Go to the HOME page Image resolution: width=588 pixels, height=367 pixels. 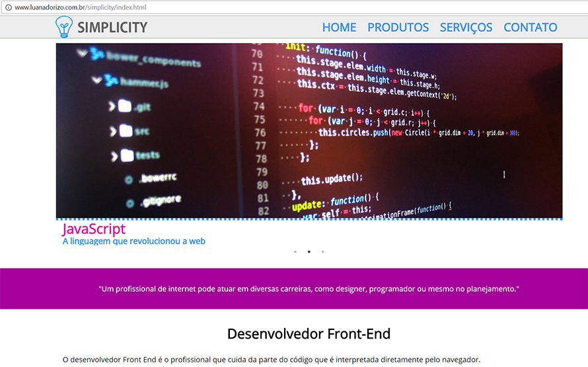(x=339, y=28)
